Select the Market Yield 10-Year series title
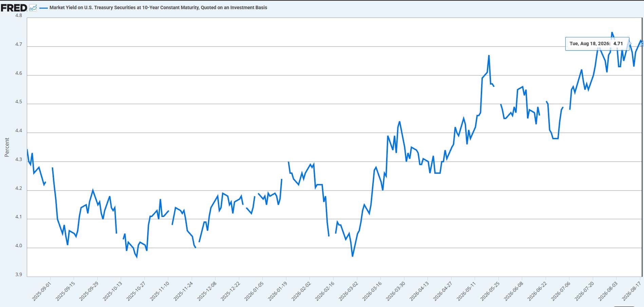The width and height of the screenshot is (644, 307). click(158, 7)
